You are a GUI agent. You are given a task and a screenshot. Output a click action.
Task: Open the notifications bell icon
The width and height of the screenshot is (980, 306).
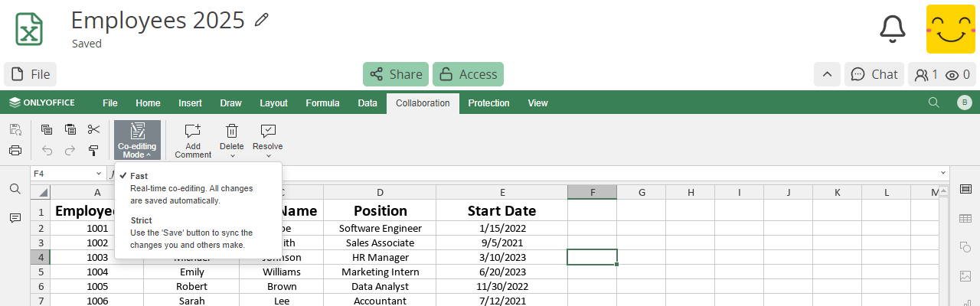click(892, 28)
